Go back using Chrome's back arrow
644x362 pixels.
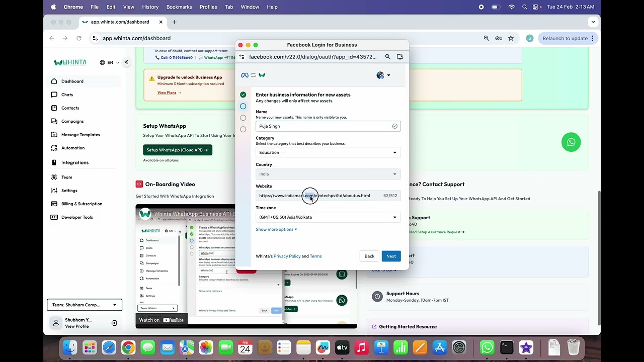(52, 38)
